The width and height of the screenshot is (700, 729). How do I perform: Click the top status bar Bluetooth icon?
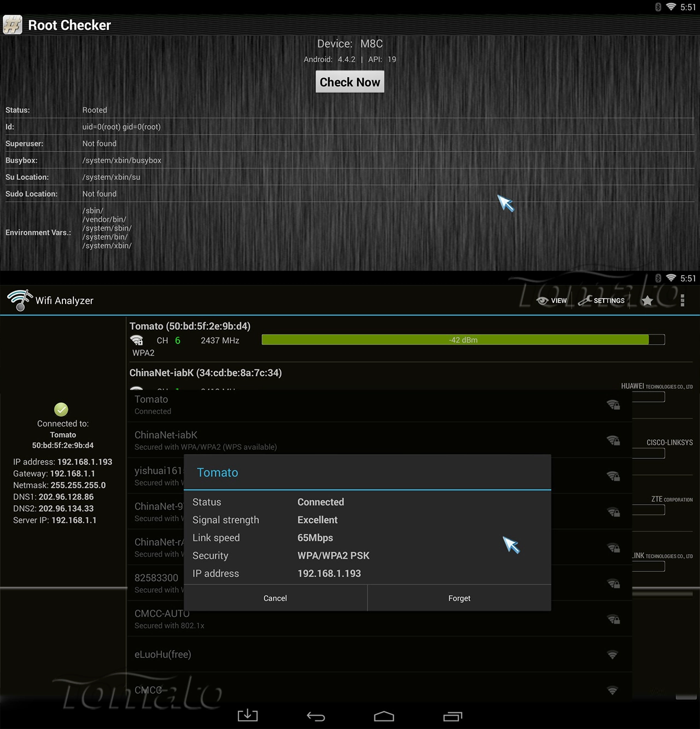coord(658,7)
